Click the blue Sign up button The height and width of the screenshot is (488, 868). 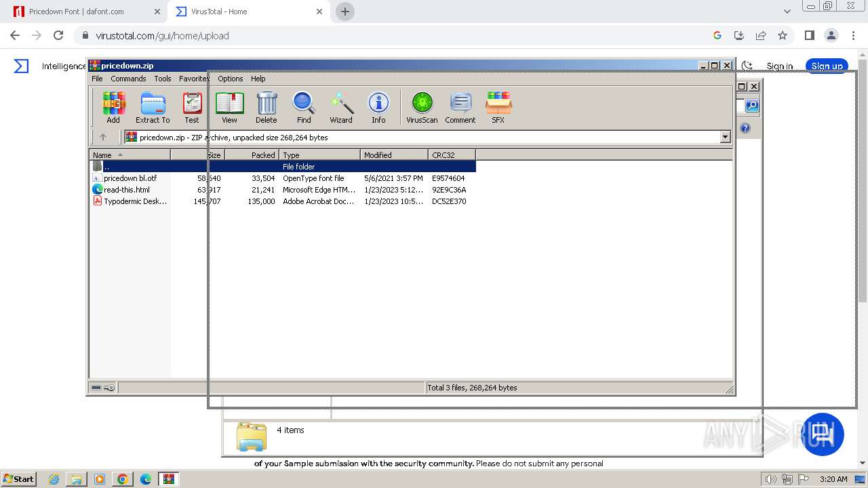point(827,66)
